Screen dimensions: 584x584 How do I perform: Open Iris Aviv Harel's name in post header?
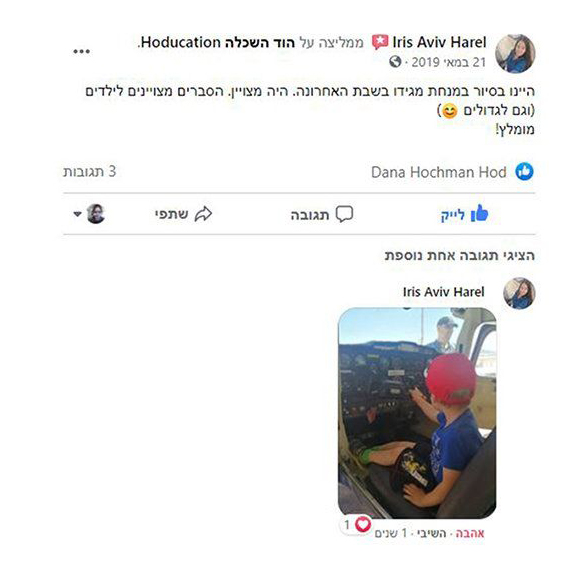coord(439,42)
